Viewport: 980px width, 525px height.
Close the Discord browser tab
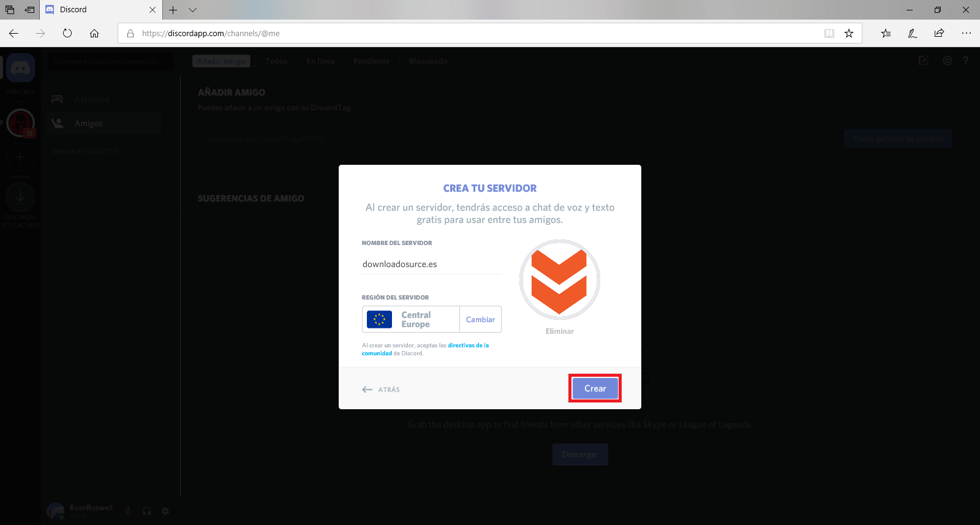point(153,10)
